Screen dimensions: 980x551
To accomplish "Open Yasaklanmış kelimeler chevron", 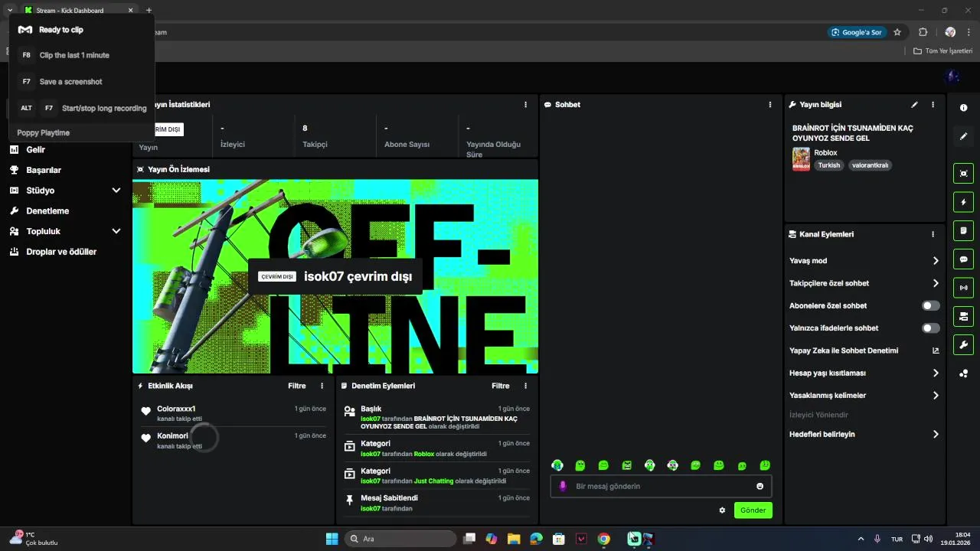I will [x=936, y=396].
